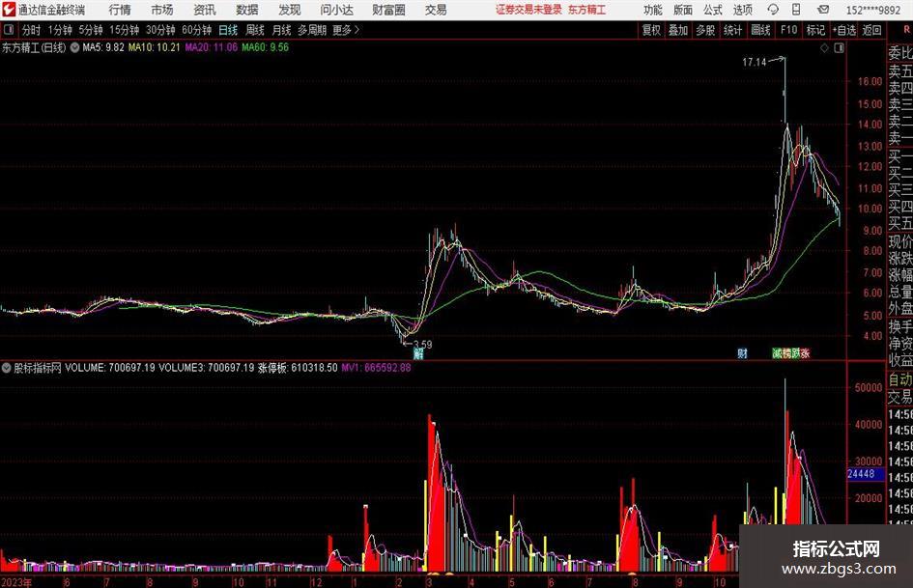The image size is (913, 588).
Task: Open the 公式 menu
Action: point(713,10)
